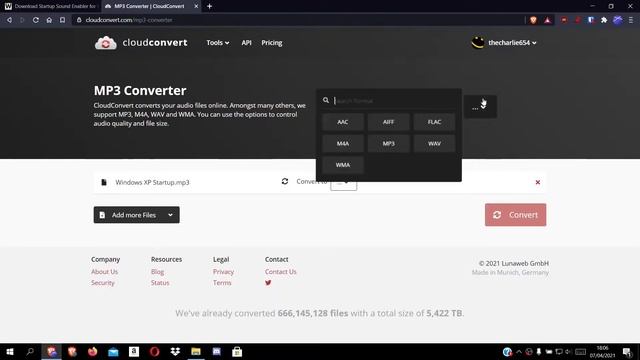The image size is (640, 360).
Task: Choose WAV format
Action: [434, 144]
